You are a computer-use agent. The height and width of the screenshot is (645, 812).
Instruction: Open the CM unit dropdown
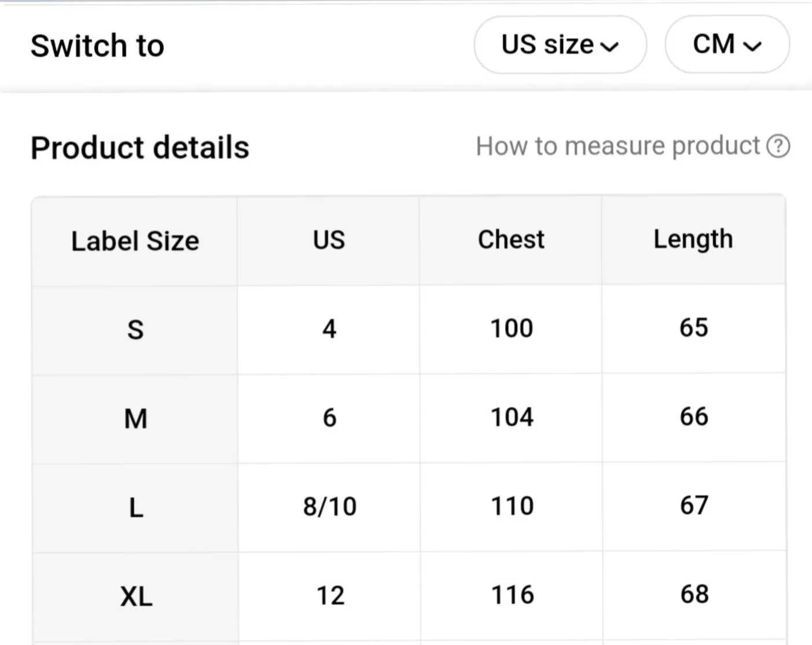pos(727,45)
